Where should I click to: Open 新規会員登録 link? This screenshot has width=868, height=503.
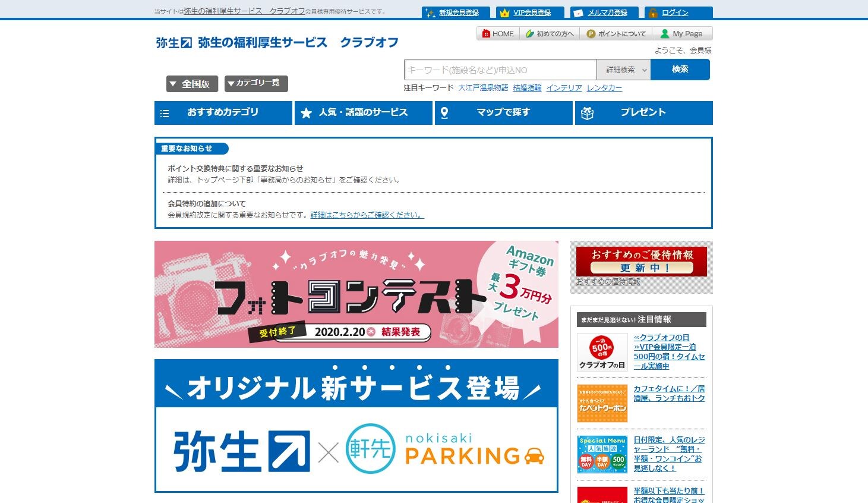point(459,12)
